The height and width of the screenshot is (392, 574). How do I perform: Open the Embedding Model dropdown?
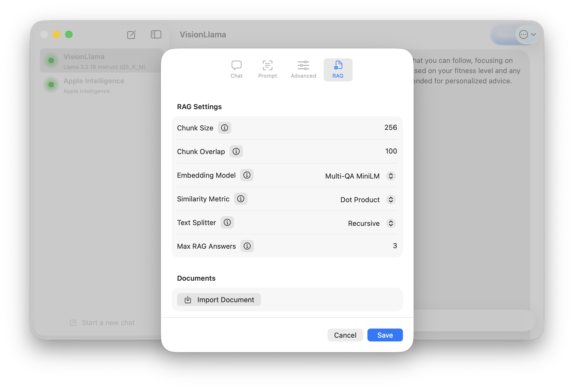(391, 176)
